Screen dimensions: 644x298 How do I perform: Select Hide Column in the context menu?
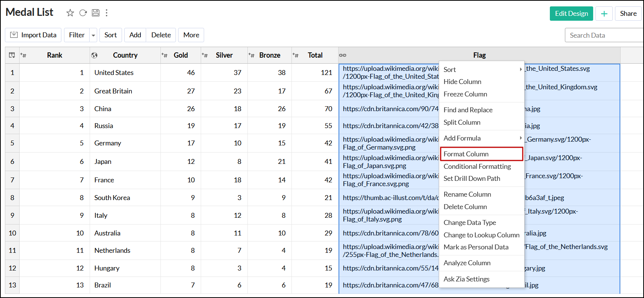pos(462,82)
